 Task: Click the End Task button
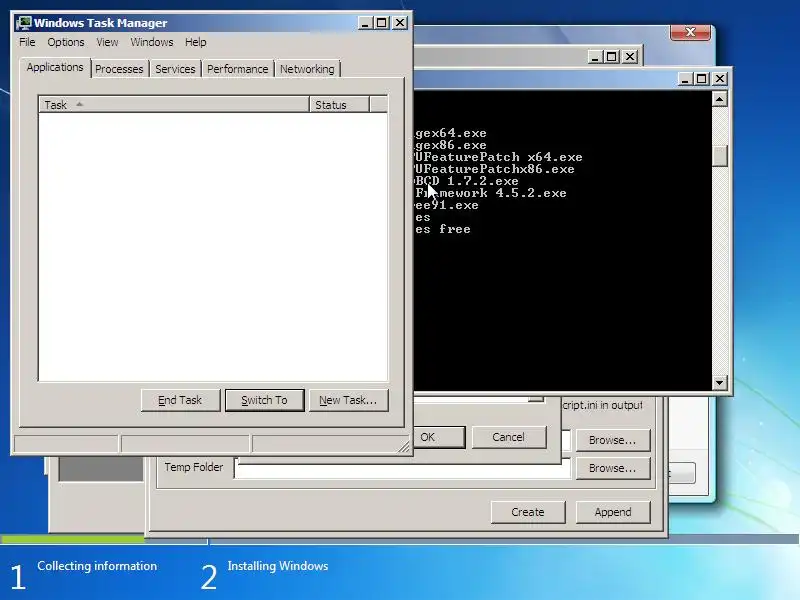180,400
